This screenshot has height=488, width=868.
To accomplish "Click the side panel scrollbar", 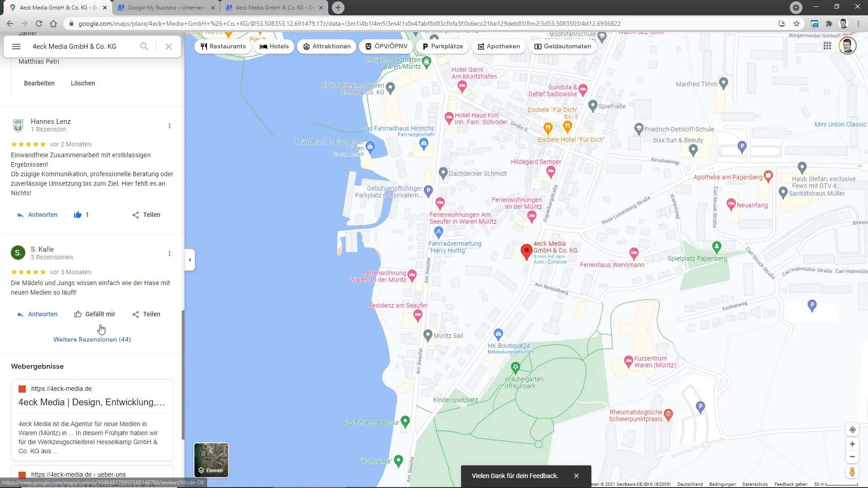I will tap(183, 375).
